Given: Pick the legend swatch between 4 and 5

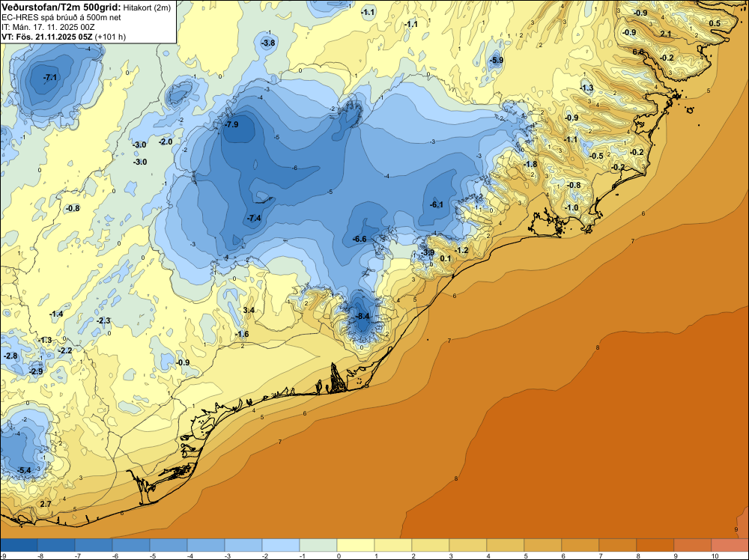Looking at the screenshot, I should pos(506,545).
